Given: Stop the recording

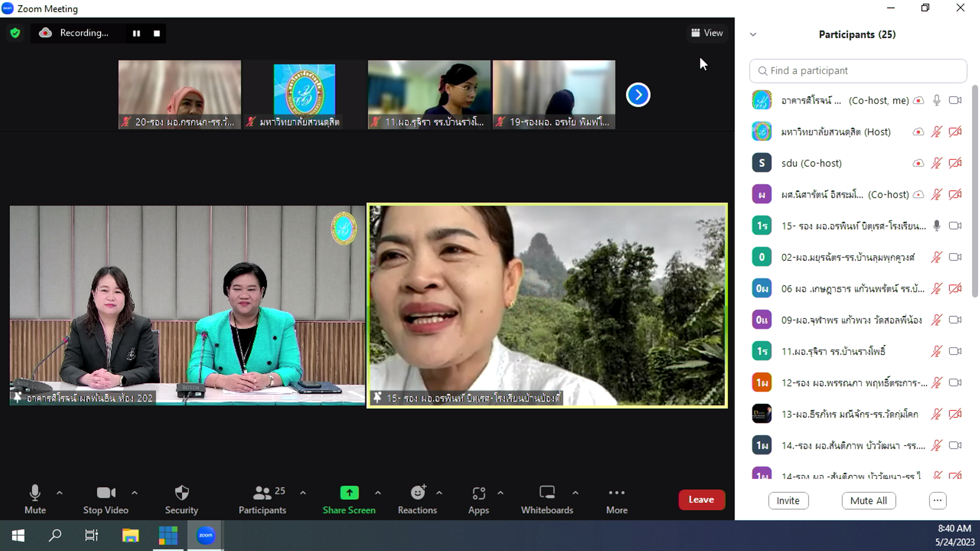Looking at the screenshot, I should (x=157, y=33).
